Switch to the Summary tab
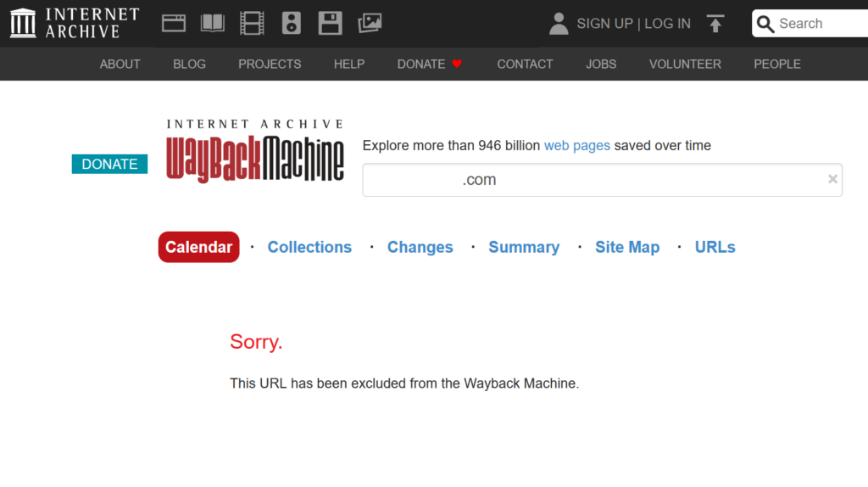868x487 pixels. [524, 247]
